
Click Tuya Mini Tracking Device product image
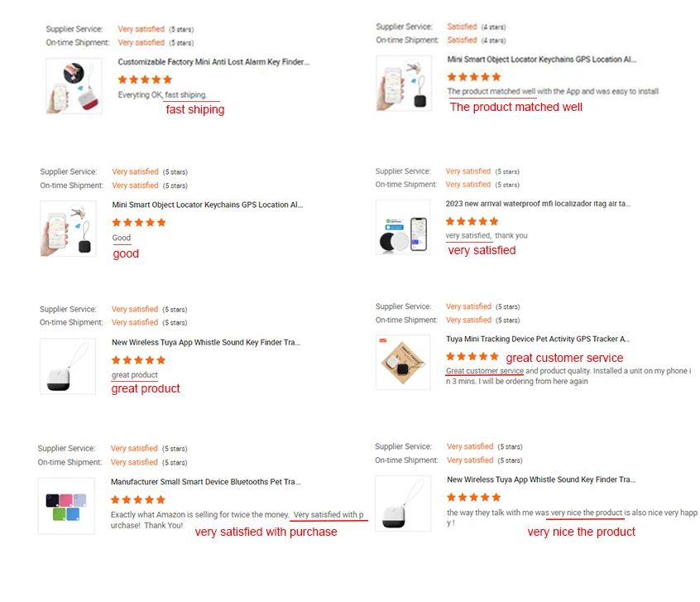point(403,362)
